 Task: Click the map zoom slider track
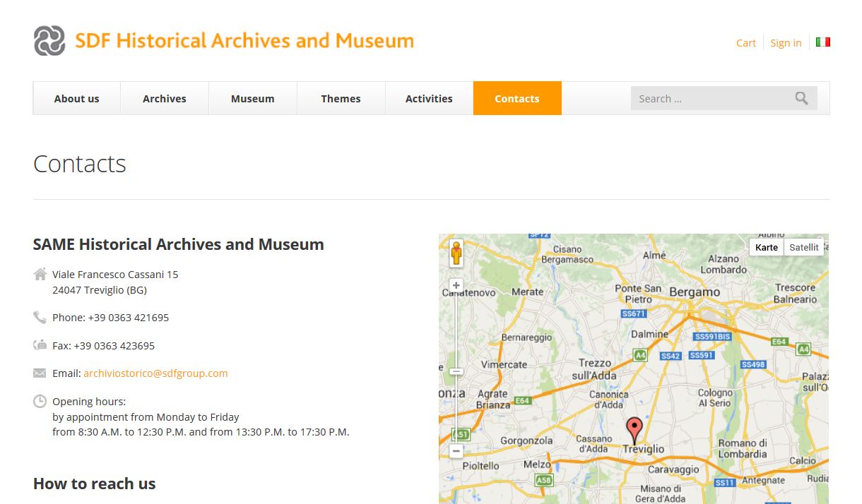[456, 332]
